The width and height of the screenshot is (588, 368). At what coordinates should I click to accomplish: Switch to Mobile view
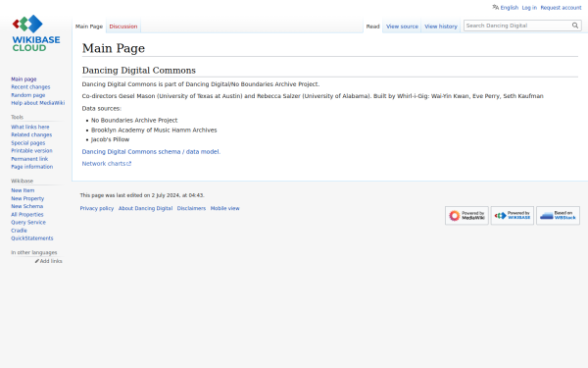224,208
